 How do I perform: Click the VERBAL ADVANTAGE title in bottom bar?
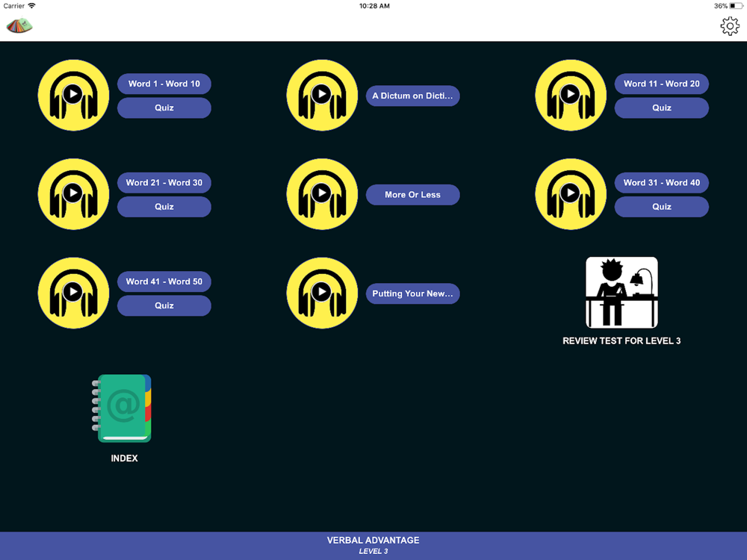[x=373, y=540]
